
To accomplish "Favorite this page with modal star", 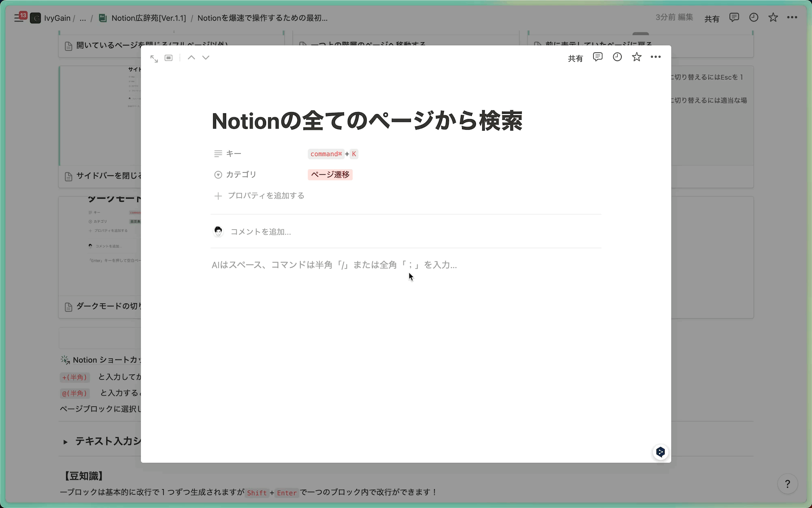I will [x=637, y=57].
